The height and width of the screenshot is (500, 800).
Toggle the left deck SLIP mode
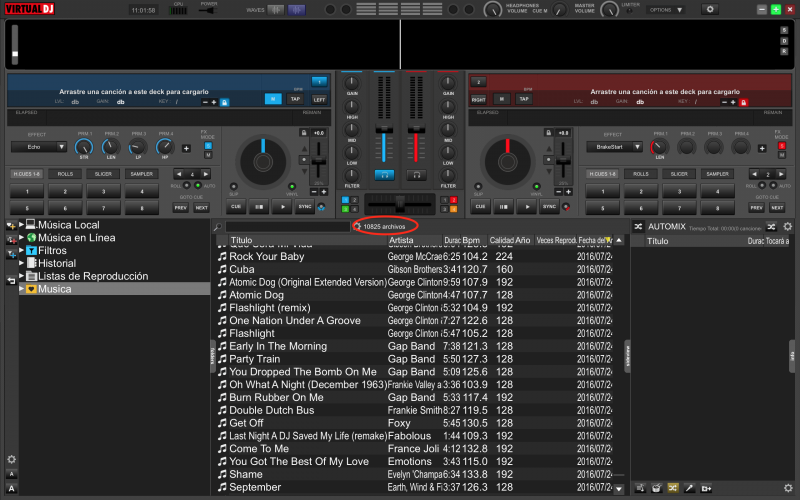click(233, 186)
